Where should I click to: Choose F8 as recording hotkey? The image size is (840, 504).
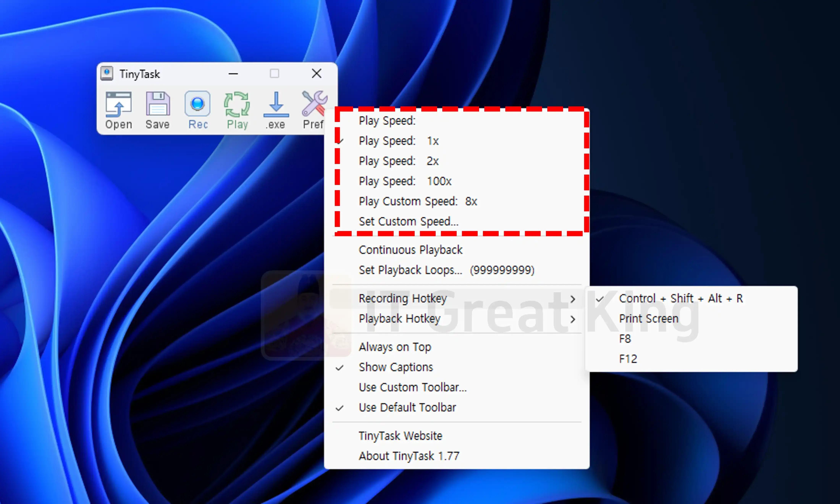point(625,339)
